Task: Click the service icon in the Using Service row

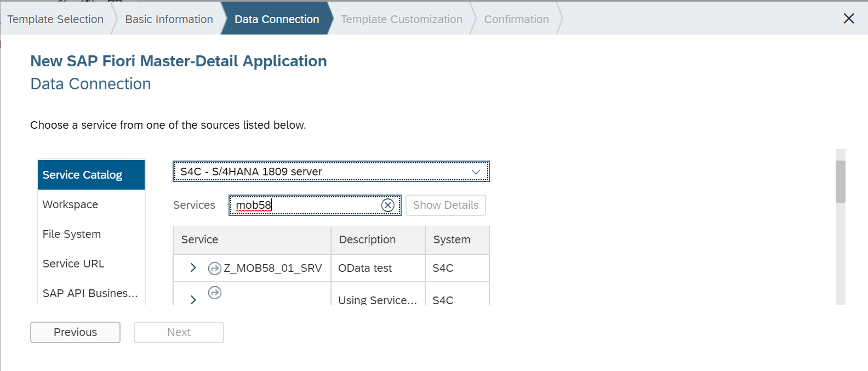Action: [x=215, y=293]
